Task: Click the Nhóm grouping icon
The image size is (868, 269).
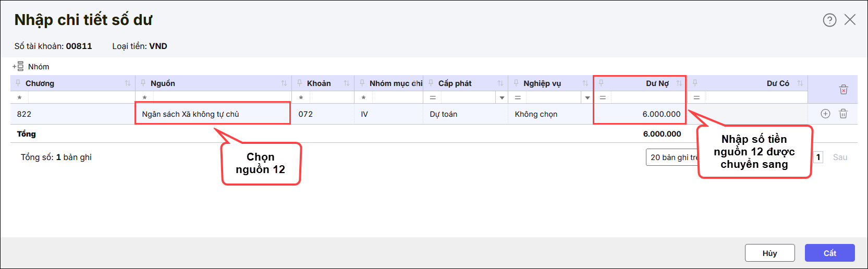Action: (x=18, y=67)
